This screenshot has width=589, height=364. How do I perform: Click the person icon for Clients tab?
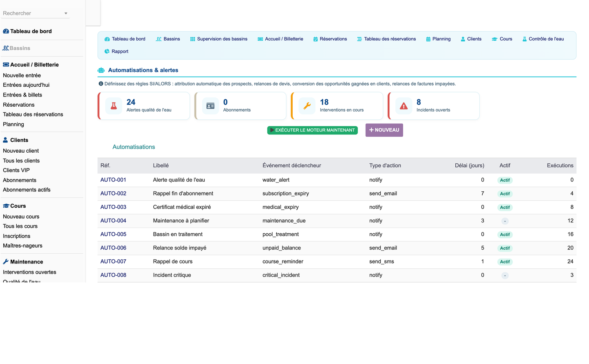pyautogui.click(x=463, y=39)
